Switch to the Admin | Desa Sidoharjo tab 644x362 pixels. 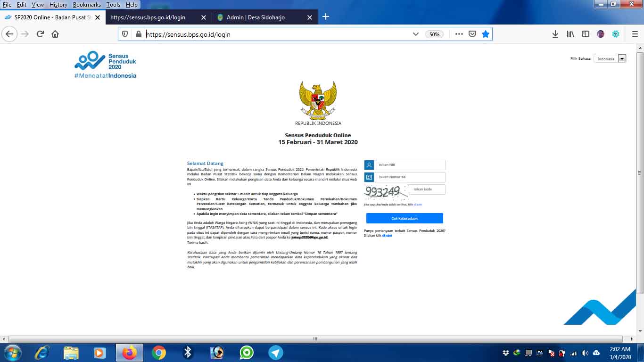[263, 17]
